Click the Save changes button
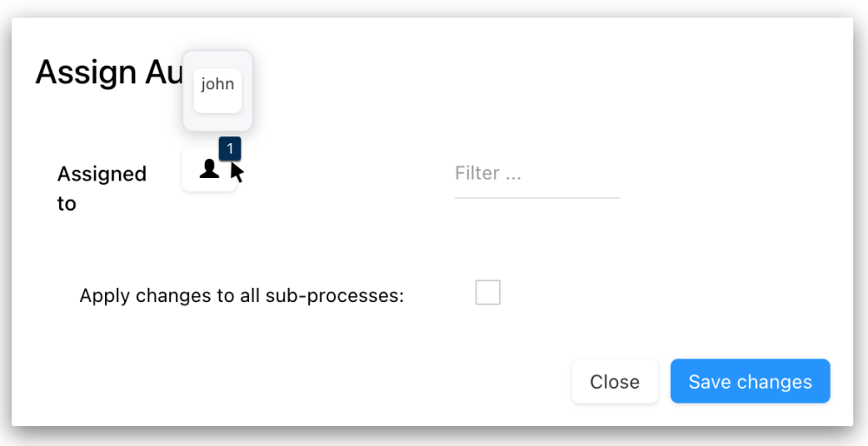Viewport: 868px width, 446px height. click(x=750, y=382)
